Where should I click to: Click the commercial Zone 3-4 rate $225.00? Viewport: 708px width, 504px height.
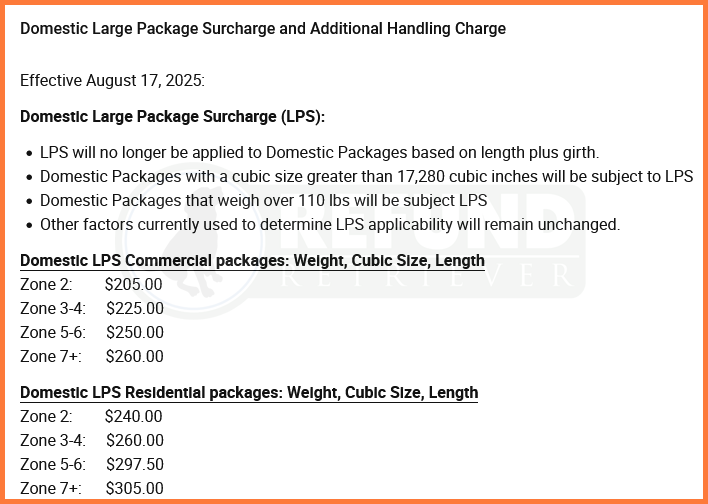(135, 308)
